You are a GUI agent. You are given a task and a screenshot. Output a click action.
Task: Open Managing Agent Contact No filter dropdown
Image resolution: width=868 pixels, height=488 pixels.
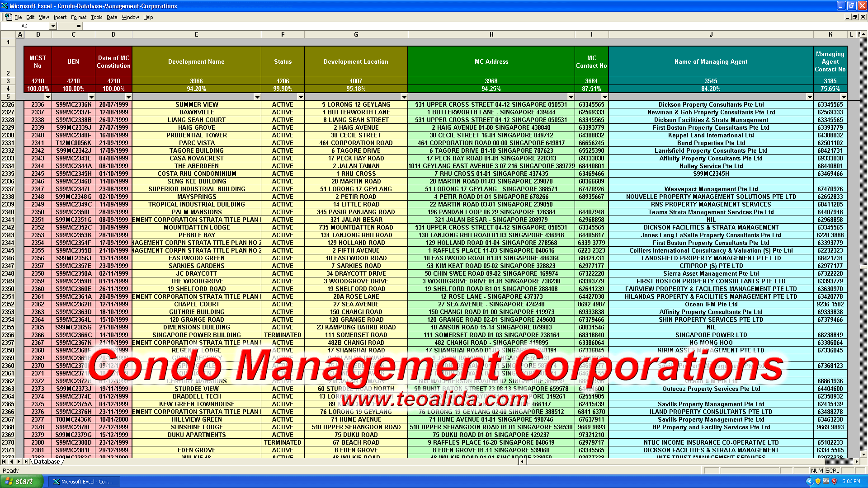(844, 97)
